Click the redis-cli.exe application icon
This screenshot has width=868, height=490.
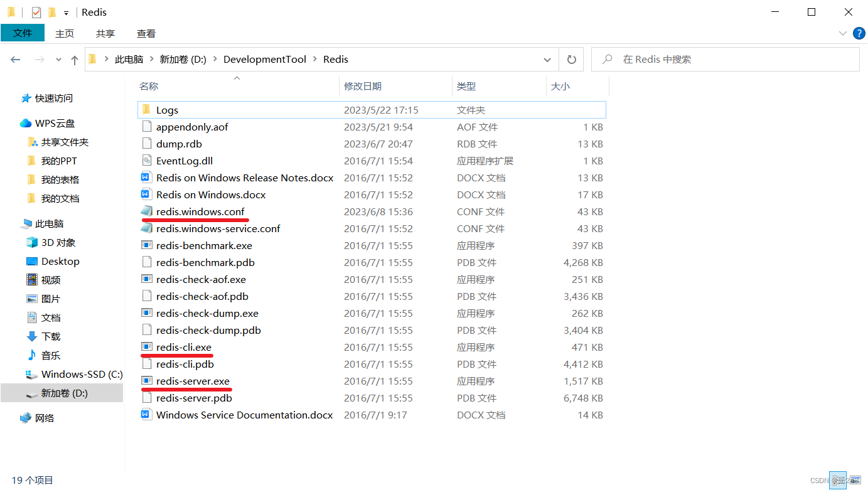click(x=146, y=347)
